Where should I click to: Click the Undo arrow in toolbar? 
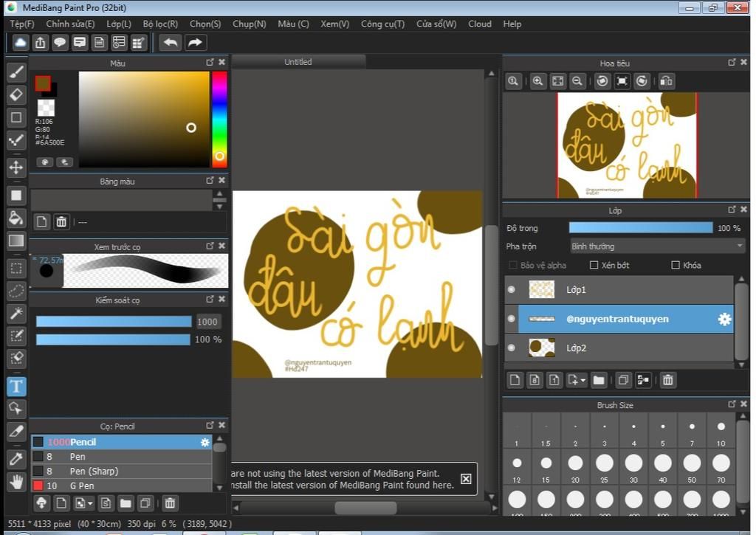pos(171,42)
